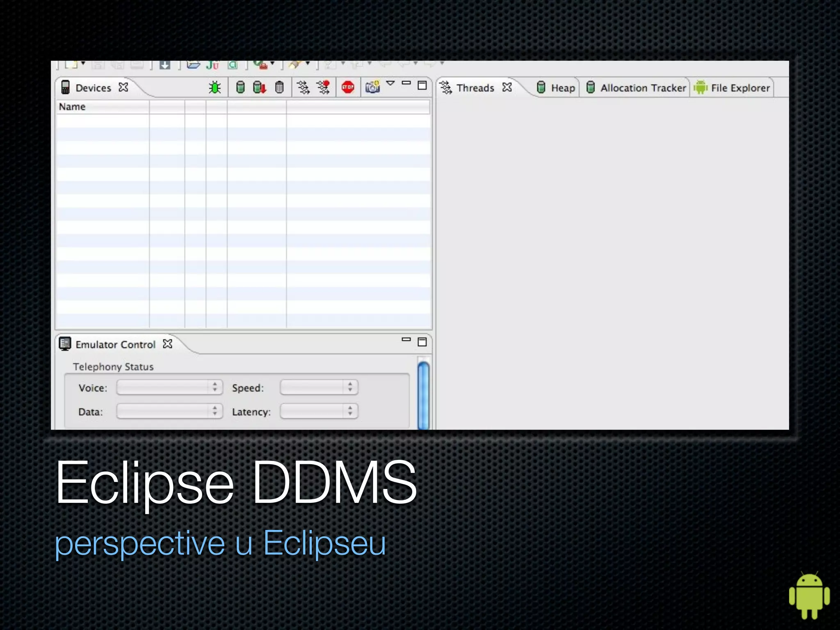Open the Latency dropdown
Viewport: 840px width, 630px height.
click(319, 411)
